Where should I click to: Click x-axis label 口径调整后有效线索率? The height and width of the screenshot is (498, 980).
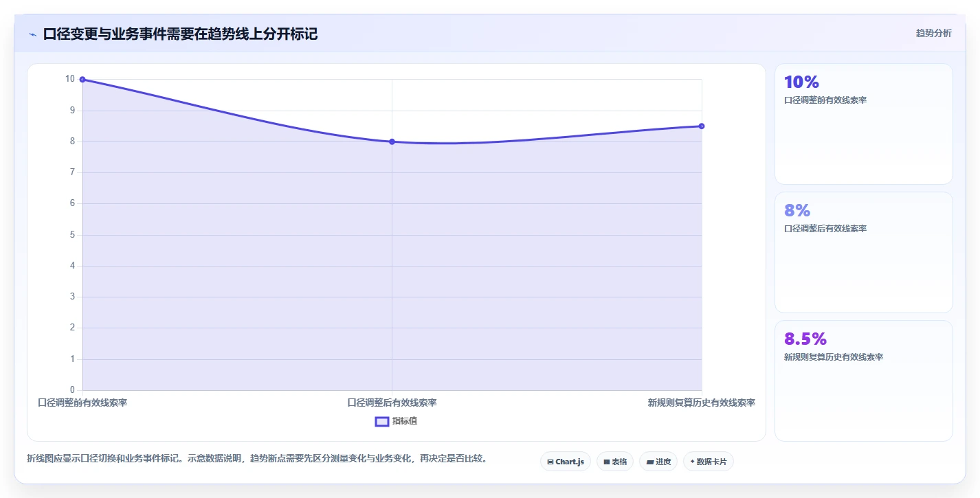coord(392,403)
